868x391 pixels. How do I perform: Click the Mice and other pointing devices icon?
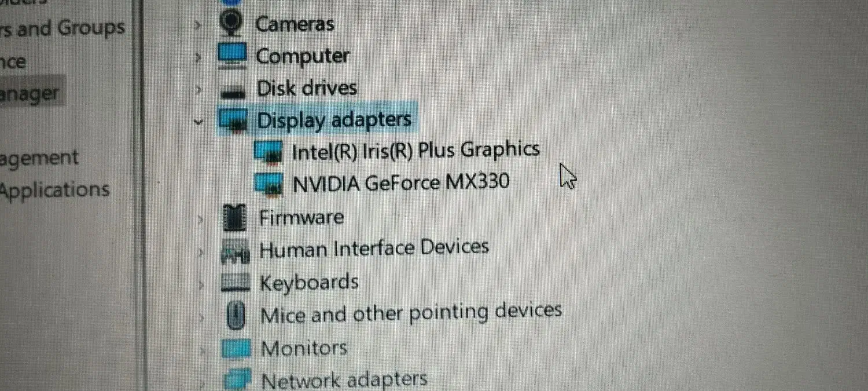coord(236,315)
